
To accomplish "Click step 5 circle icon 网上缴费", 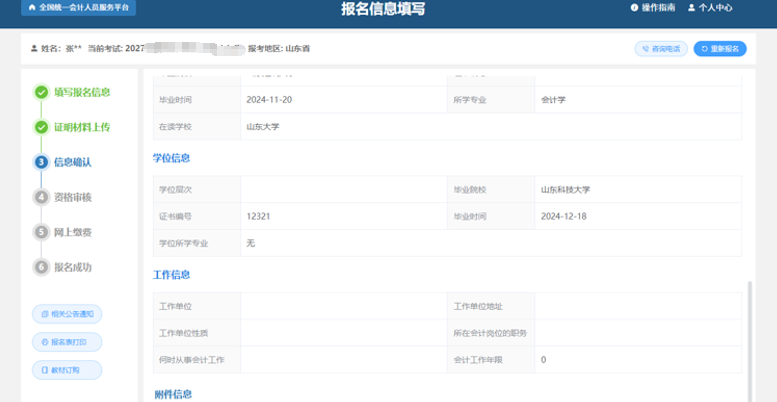I will (x=41, y=232).
